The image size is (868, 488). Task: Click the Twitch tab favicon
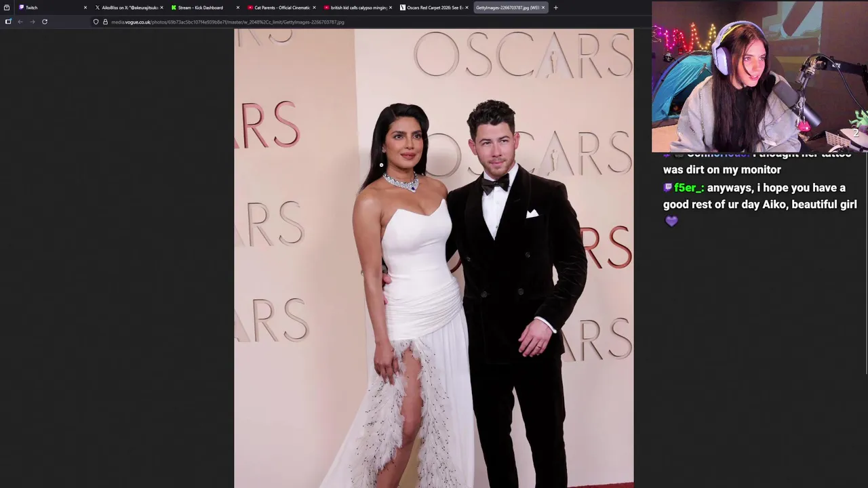pyautogui.click(x=22, y=7)
